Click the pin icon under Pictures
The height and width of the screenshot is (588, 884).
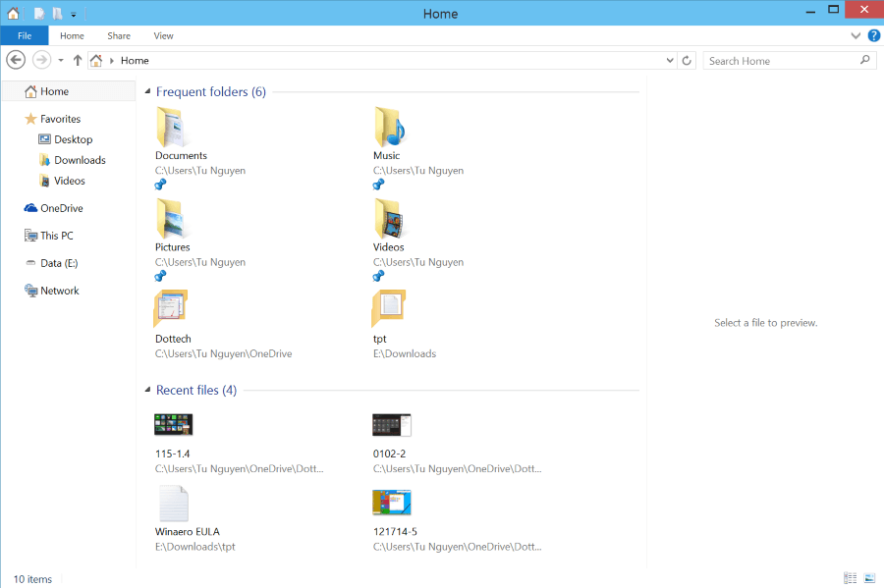[161, 276]
